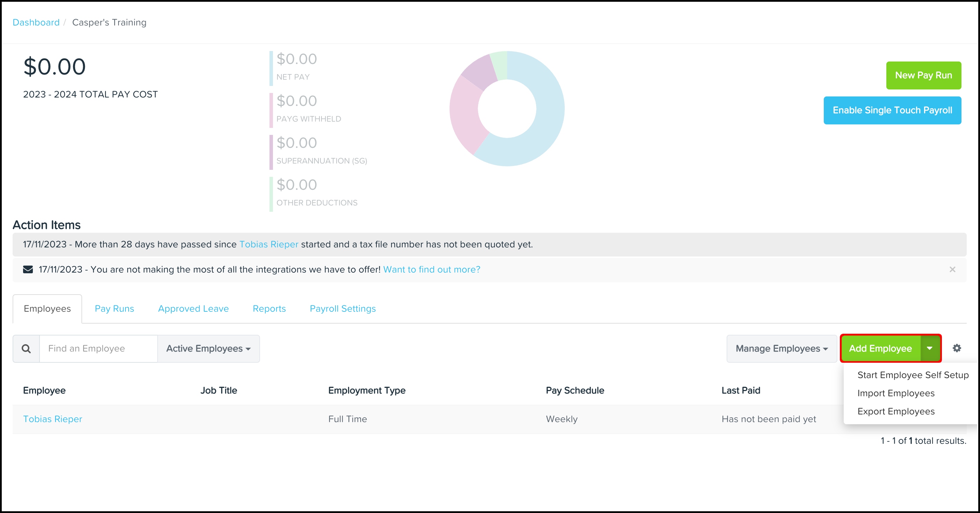Screen dimensions: 980x513
Task: Click the Employment Type column header
Action: pos(367,391)
